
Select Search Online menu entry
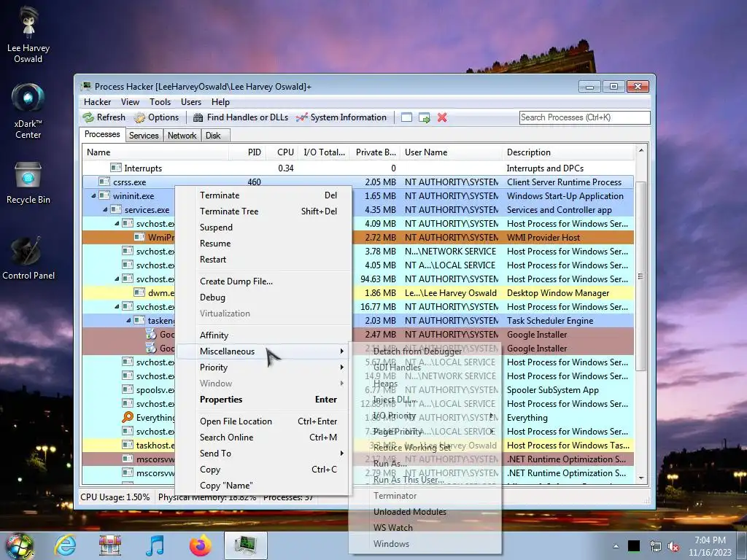coord(263,437)
